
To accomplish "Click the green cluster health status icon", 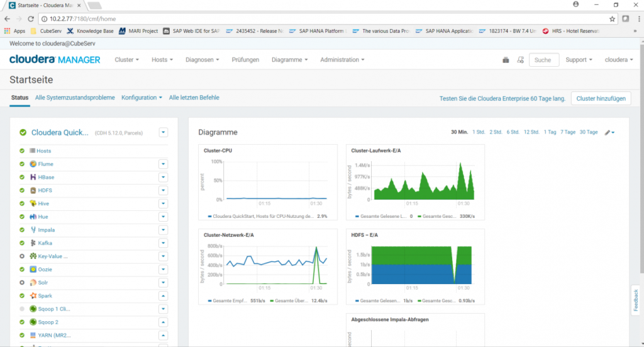I will pyautogui.click(x=23, y=132).
